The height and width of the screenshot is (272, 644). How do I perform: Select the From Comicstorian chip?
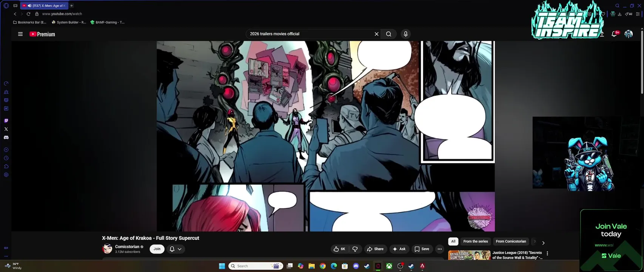click(x=511, y=241)
